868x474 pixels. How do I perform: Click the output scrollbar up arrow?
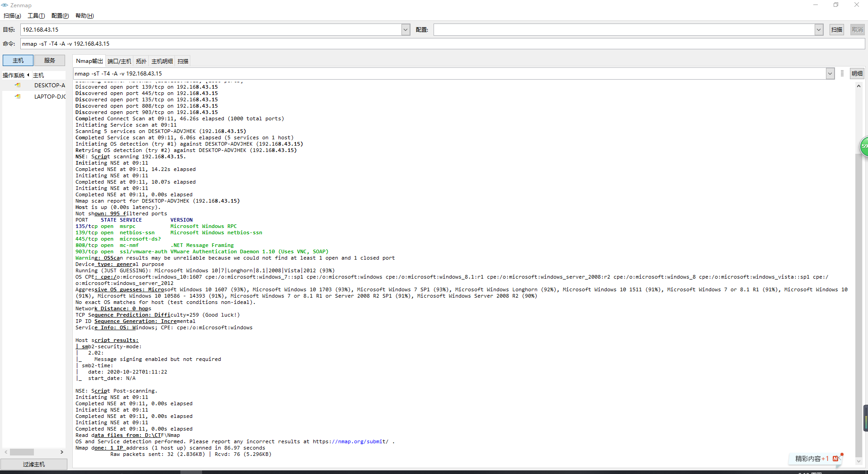coord(859,86)
